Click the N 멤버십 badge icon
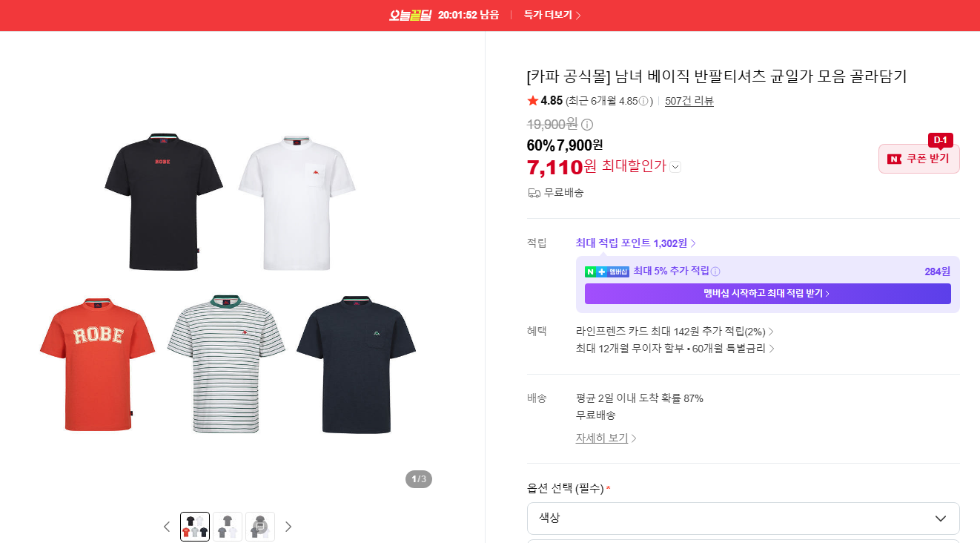The width and height of the screenshot is (980, 543). click(607, 271)
